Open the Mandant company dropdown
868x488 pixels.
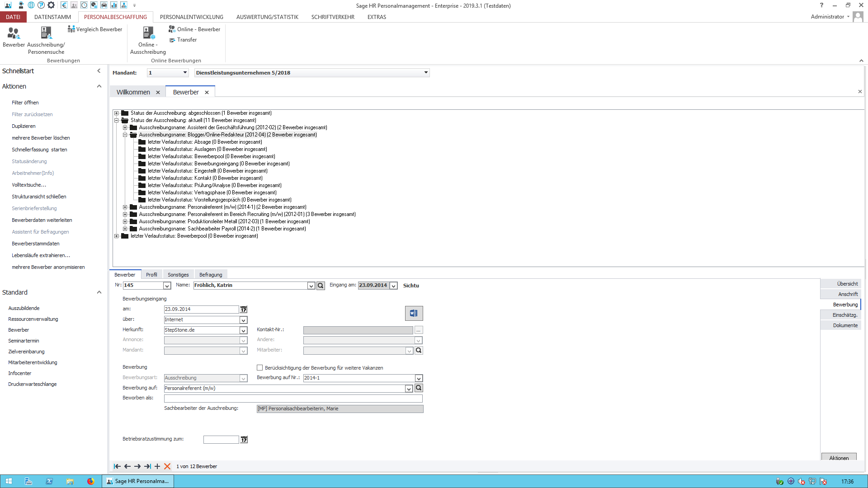pos(425,73)
